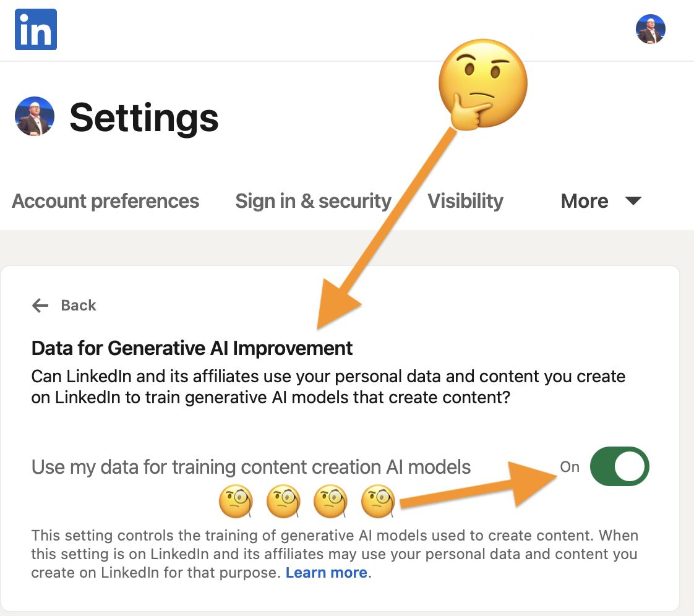The height and width of the screenshot is (616, 694).
Task: Click the "On" status label beside the switch
Action: 570,467
